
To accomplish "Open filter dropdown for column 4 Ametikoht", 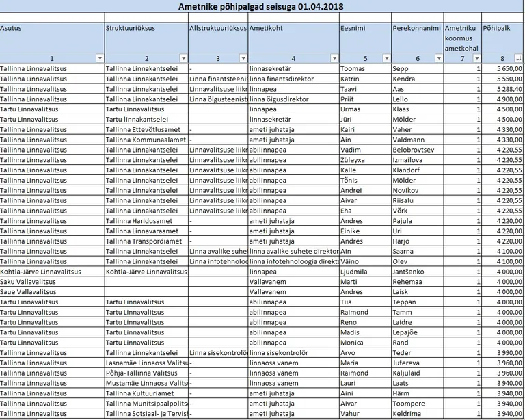I will 334,58.
